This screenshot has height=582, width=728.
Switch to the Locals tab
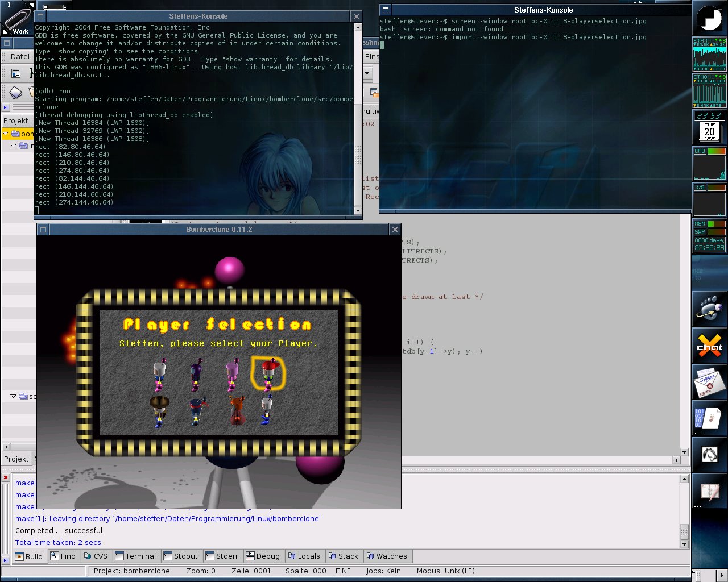304,556
